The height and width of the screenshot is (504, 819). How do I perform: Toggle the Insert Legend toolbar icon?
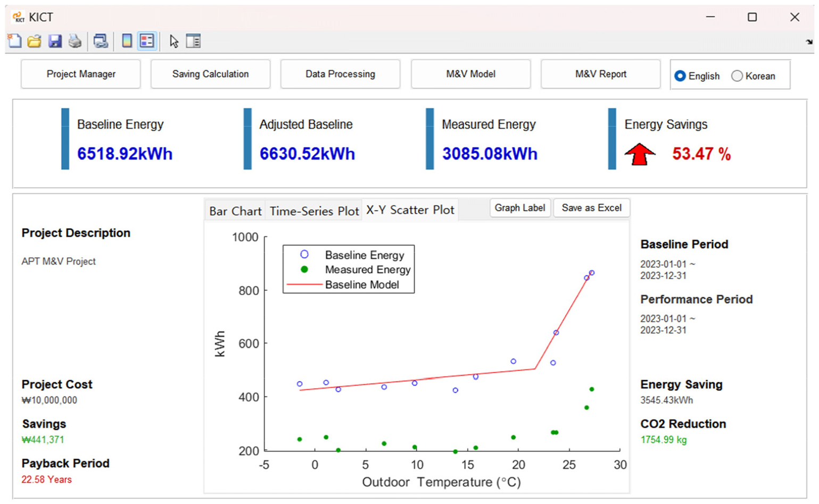click(147, 41)
